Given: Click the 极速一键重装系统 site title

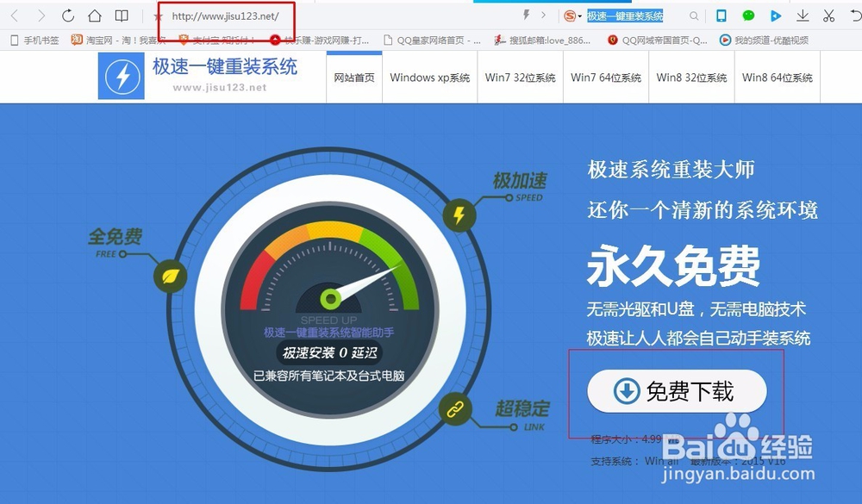Looking at the screenshot, I should [x=225, y=66].
